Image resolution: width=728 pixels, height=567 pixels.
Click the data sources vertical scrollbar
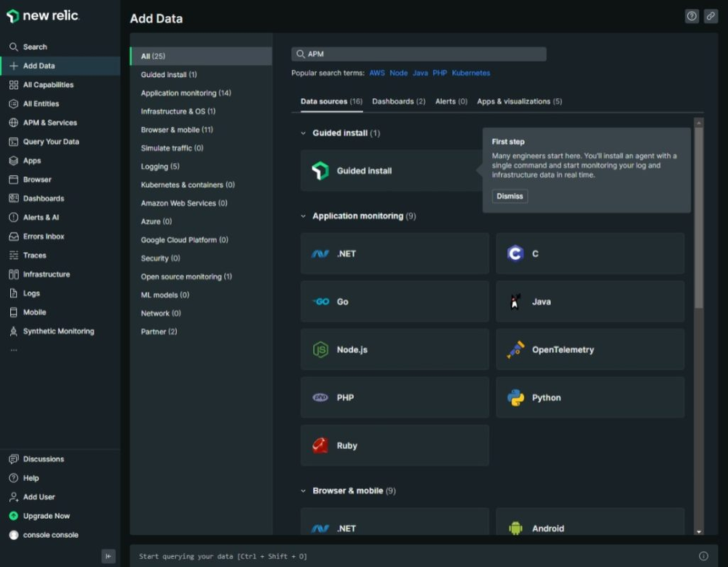tap(699, 218)
